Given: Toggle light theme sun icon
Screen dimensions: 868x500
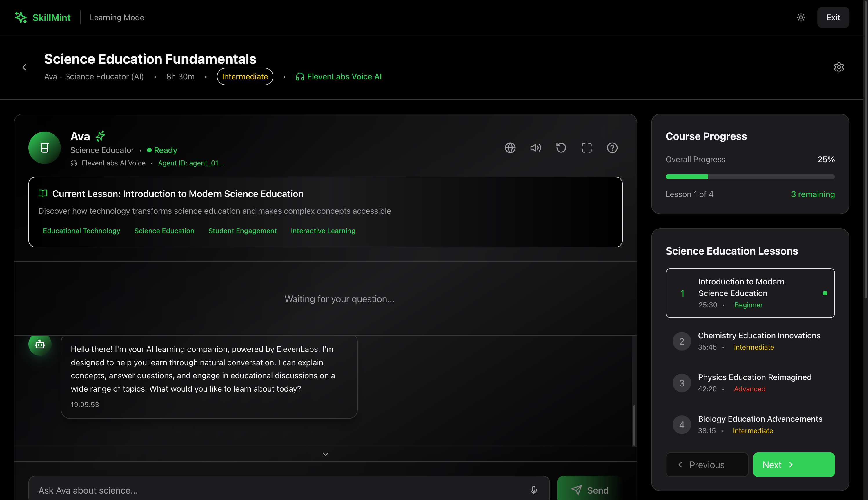Looking at the screenshot, I should coord(801,17).
